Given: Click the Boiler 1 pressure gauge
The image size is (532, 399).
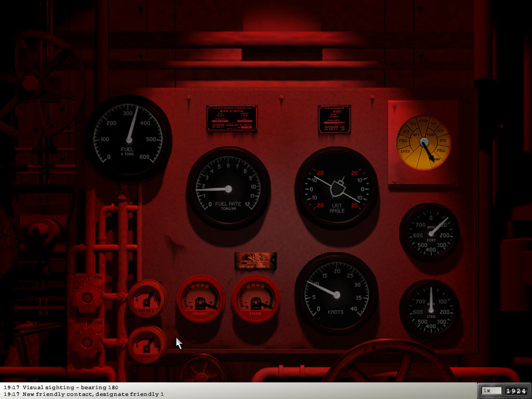Looking at the screenshot, I should click(147, 344).
